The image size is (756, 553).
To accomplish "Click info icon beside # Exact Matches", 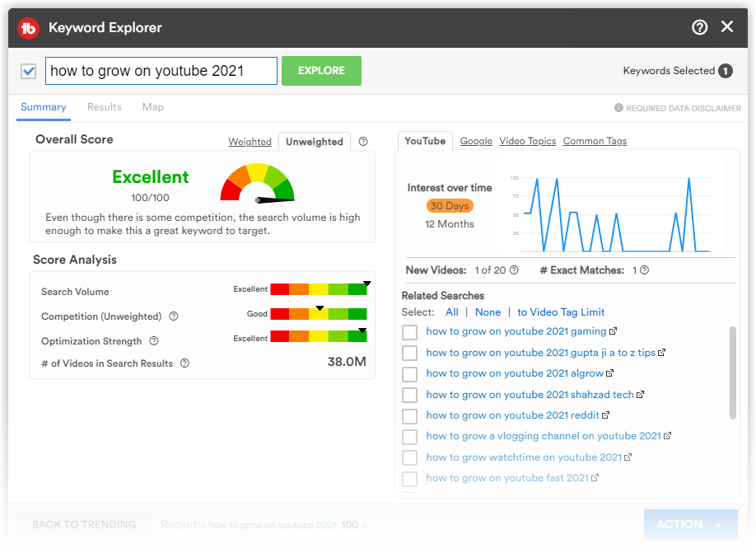I will 644,270.
